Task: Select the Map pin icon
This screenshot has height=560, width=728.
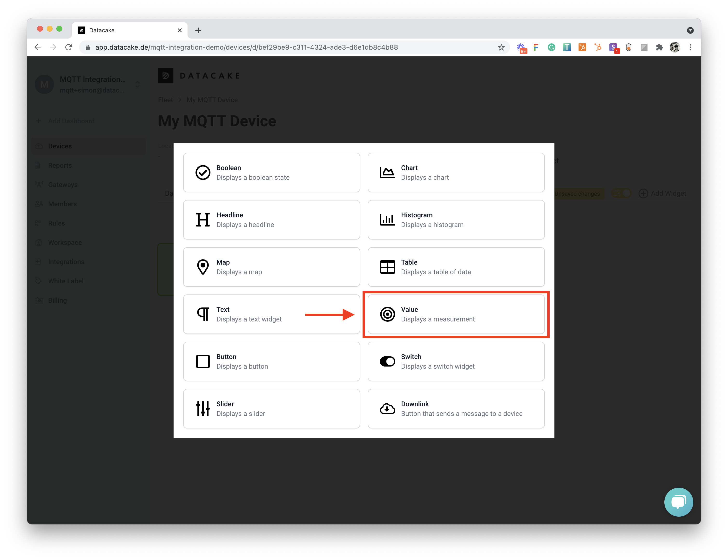Action: pyautogui.click(x=203, y=267)
